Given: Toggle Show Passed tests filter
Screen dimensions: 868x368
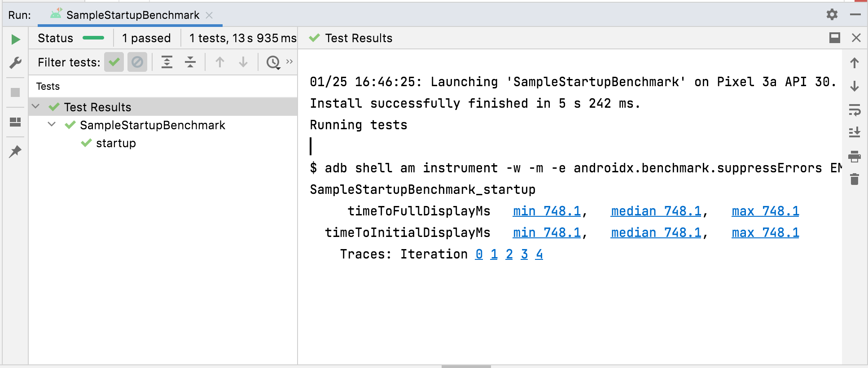Looking at the screenshot, I should pos(114,62).
